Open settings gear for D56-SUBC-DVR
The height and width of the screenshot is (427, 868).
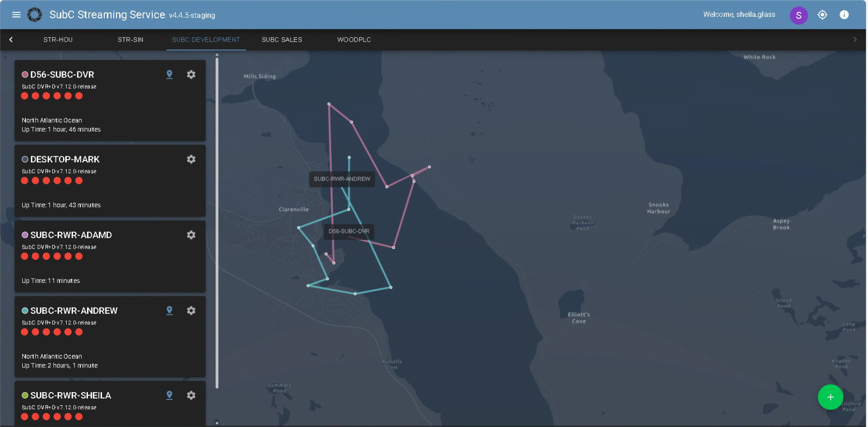tap(191, 74)
